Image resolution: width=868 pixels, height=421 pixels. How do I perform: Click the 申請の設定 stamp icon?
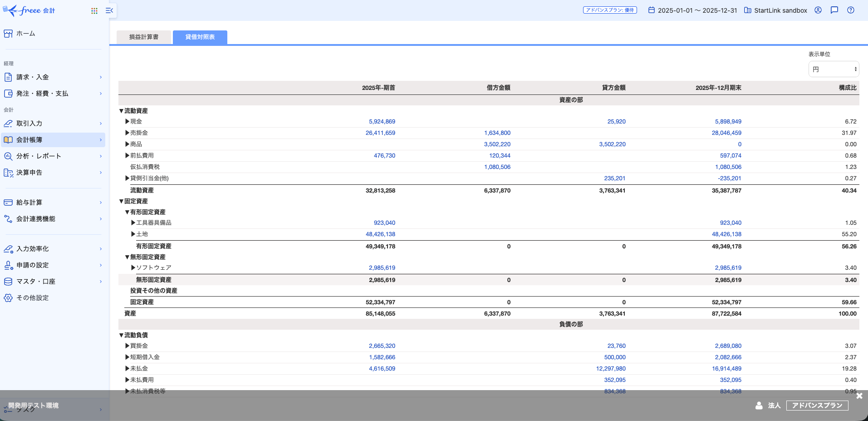coord(8,265)
